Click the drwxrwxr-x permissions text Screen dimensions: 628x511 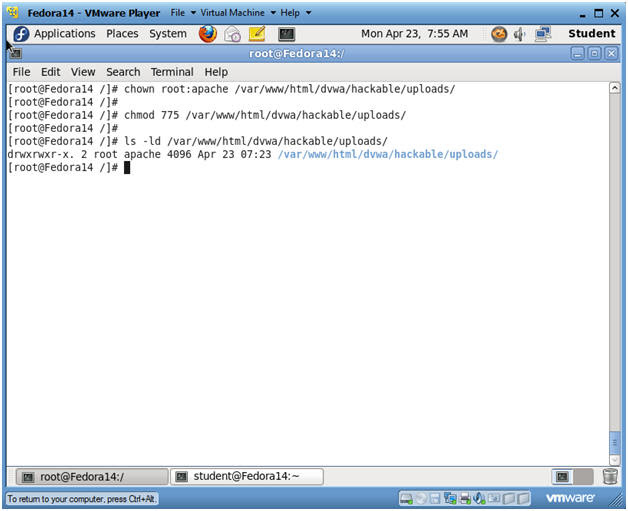point(40,155)
